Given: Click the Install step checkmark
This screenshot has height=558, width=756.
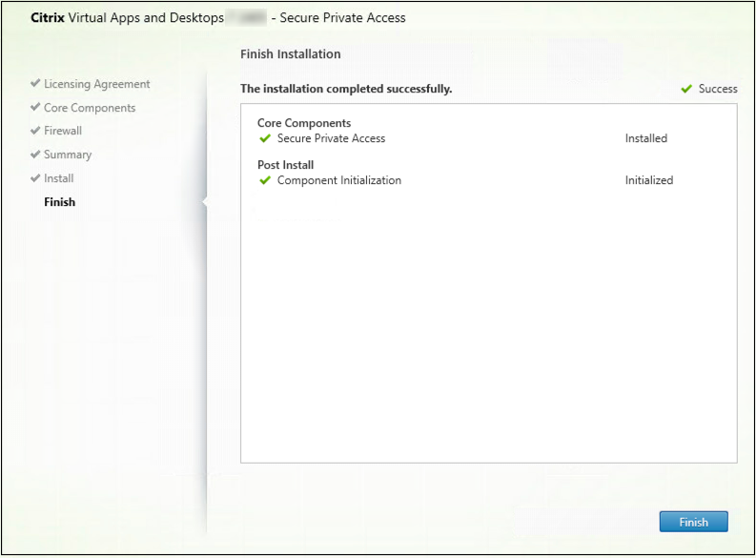Looking at the screenshot, I should [34, 178].
